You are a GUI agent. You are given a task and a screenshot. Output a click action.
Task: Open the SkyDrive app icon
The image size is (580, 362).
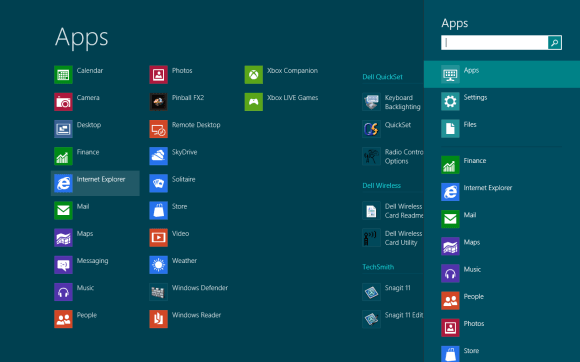pos(158,156)
